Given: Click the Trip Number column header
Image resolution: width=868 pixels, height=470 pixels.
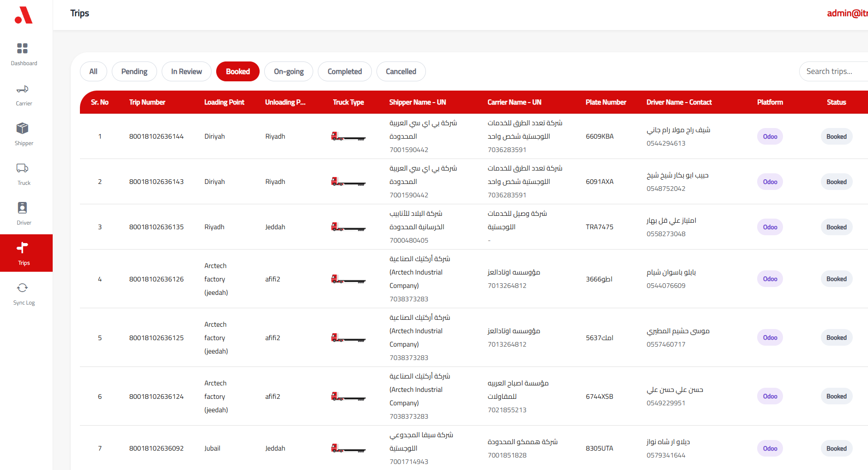Looking at the screenshot, I should [x=147, y=102].
